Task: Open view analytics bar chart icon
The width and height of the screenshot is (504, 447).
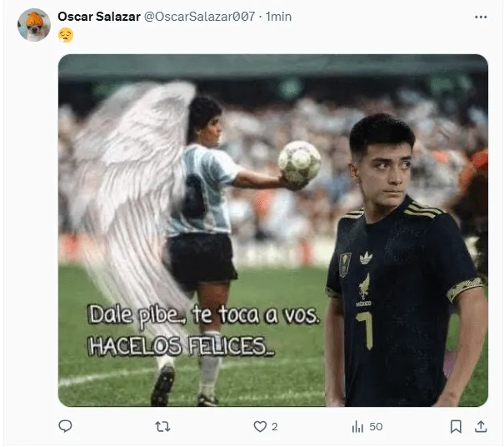Action: [357, 427]
